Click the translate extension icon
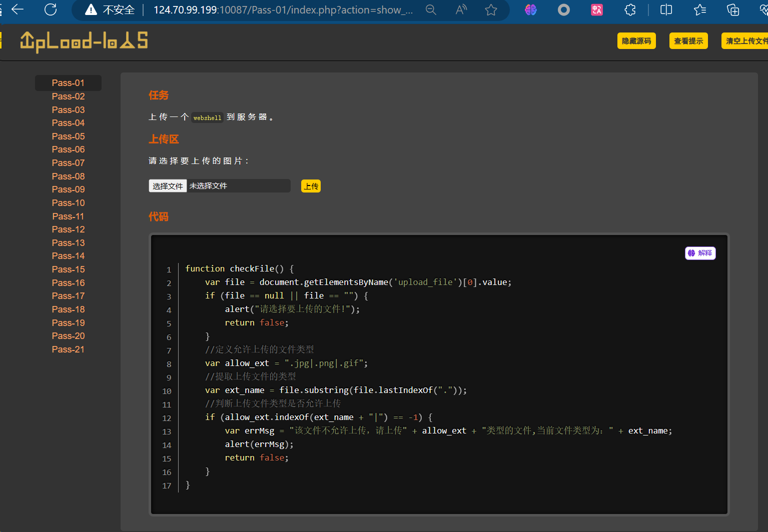This screenshot has height=532, width=768. pyautogui.click(x=597, y=10)
